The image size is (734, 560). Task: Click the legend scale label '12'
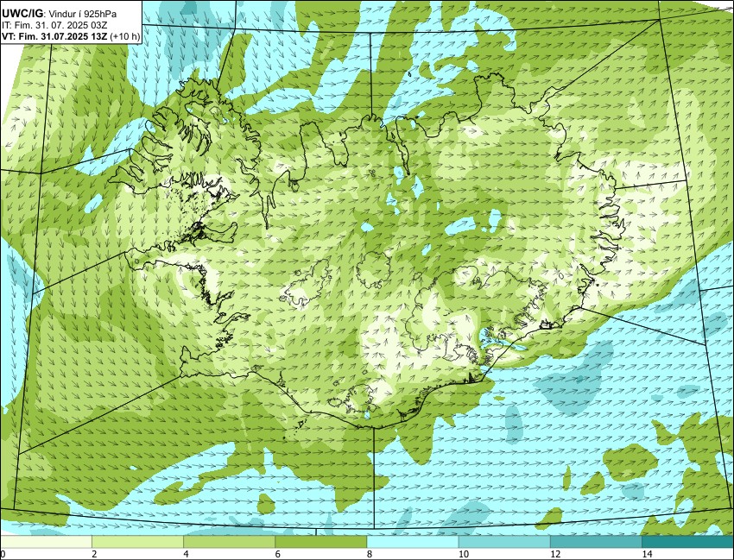[x=555, y=554]
